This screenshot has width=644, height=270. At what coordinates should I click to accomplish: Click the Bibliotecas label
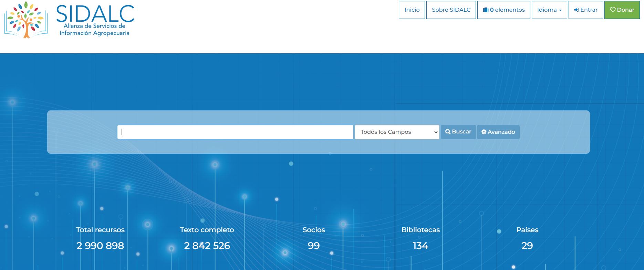[420, 230]
